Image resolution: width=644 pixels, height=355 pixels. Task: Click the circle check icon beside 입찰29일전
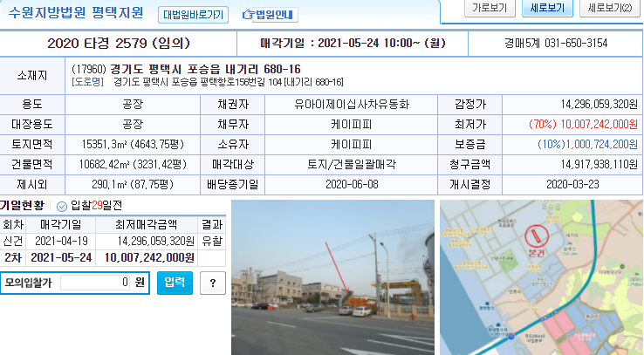[x=62, y=207]
